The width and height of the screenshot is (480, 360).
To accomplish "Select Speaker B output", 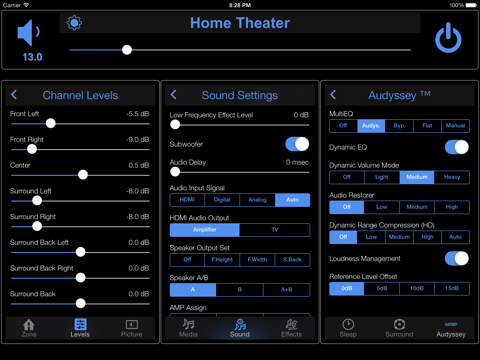I will [x=240, y=290].
